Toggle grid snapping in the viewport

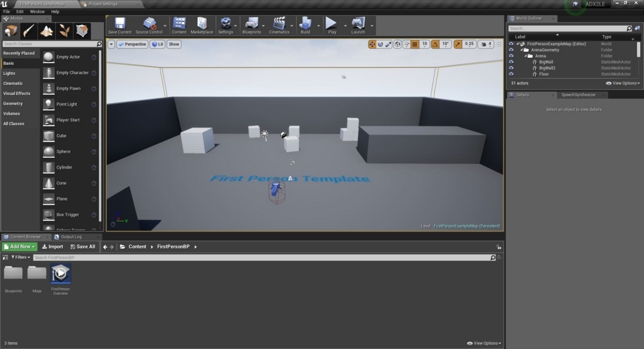click(x=415, y=45)
